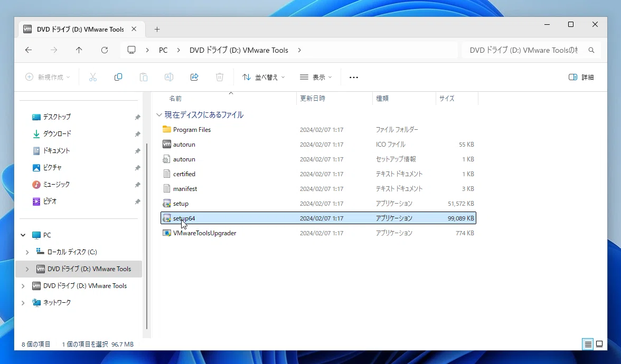Click the 774 KB size cell
Screen dimensions: 621x364
[x=465, y=233]
